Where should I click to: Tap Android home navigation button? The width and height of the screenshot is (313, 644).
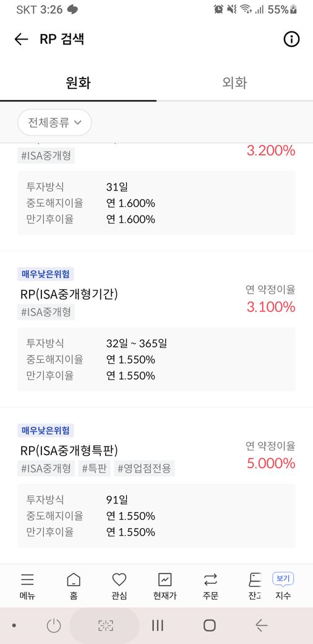tap(210, 625)
